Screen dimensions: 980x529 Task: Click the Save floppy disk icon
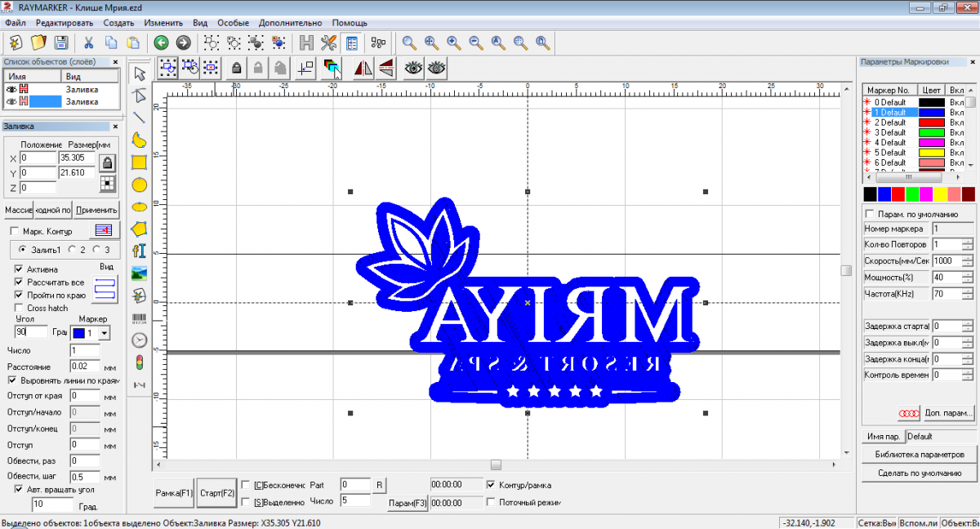coord(60,42)
